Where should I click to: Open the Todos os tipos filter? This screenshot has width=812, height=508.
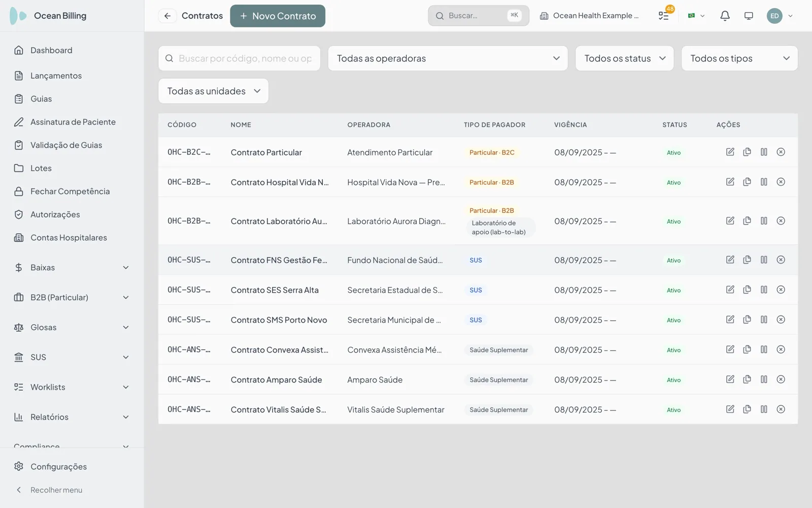coord(739,58)
